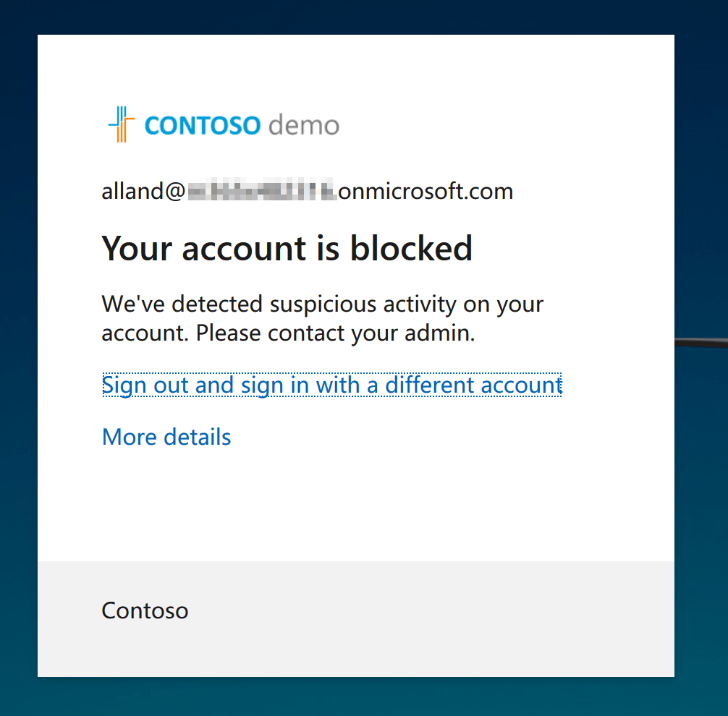Expand the More details link
728x716 pixels.
point(166,437)
